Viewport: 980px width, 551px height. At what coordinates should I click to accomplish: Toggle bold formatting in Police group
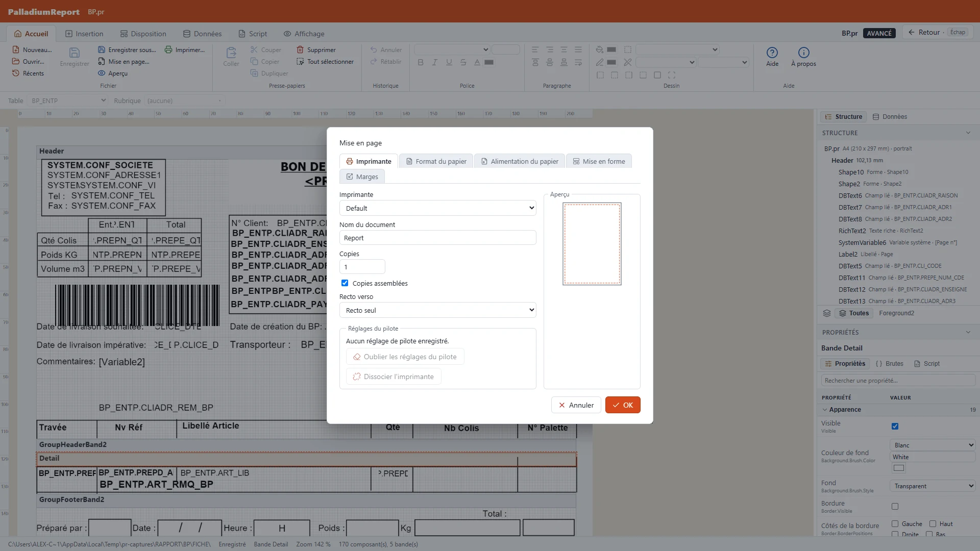(x=421, y=62)
